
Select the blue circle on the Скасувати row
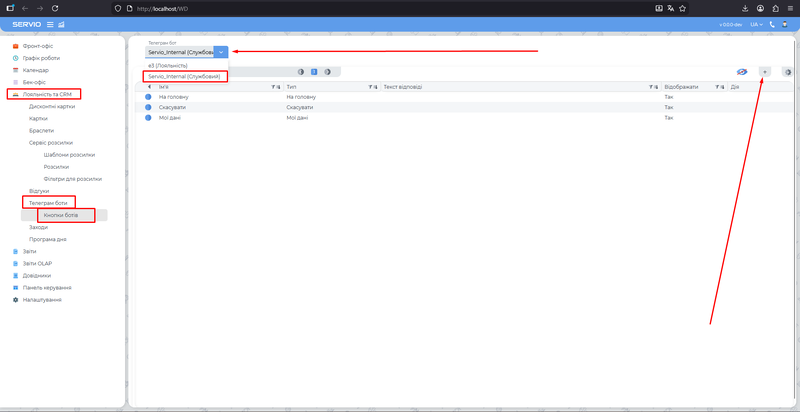point(149,107)
